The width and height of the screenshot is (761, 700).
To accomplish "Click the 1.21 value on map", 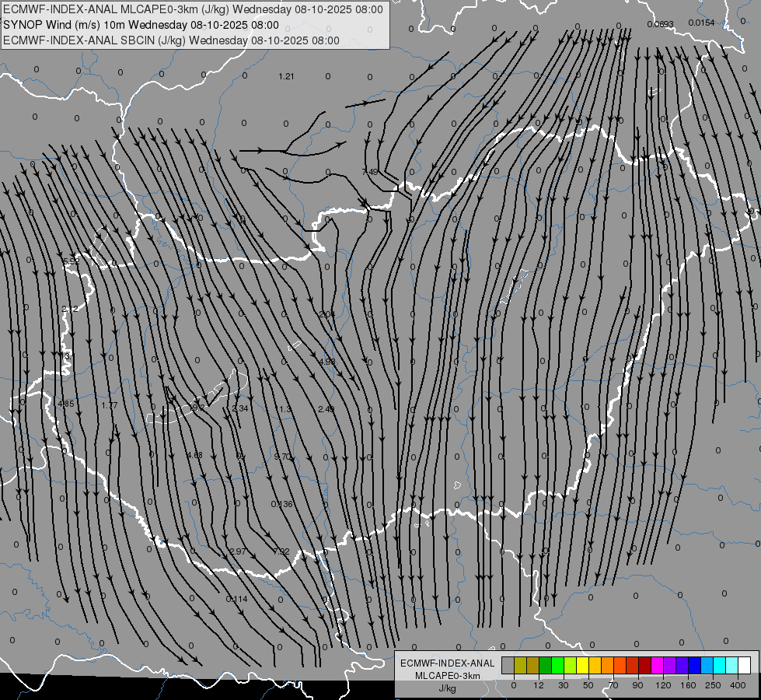I will [286, 76].
